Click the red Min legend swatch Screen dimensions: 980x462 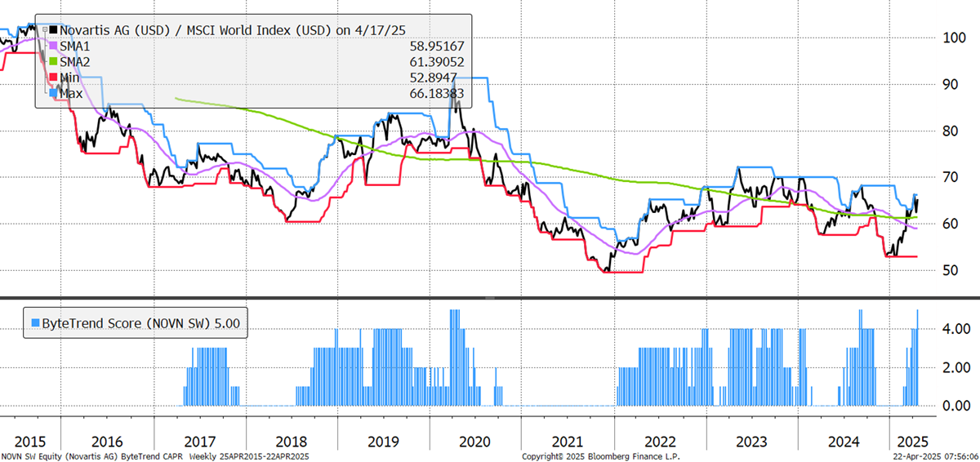click(53, 78)
